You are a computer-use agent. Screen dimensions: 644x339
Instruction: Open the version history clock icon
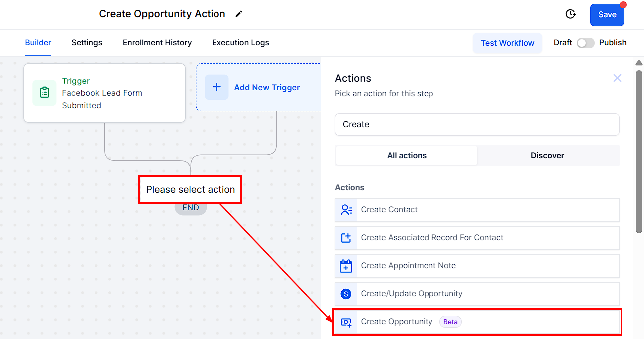(x=571, y=14)
